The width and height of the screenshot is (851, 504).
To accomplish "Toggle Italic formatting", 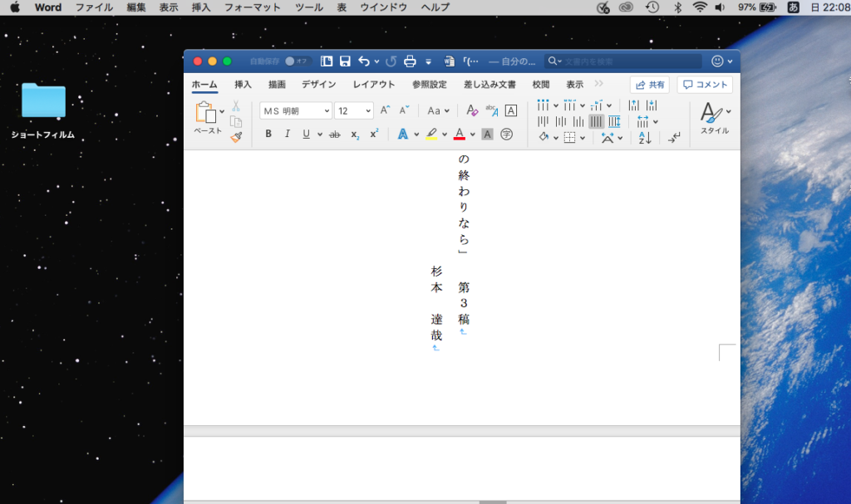I will 287,134.
